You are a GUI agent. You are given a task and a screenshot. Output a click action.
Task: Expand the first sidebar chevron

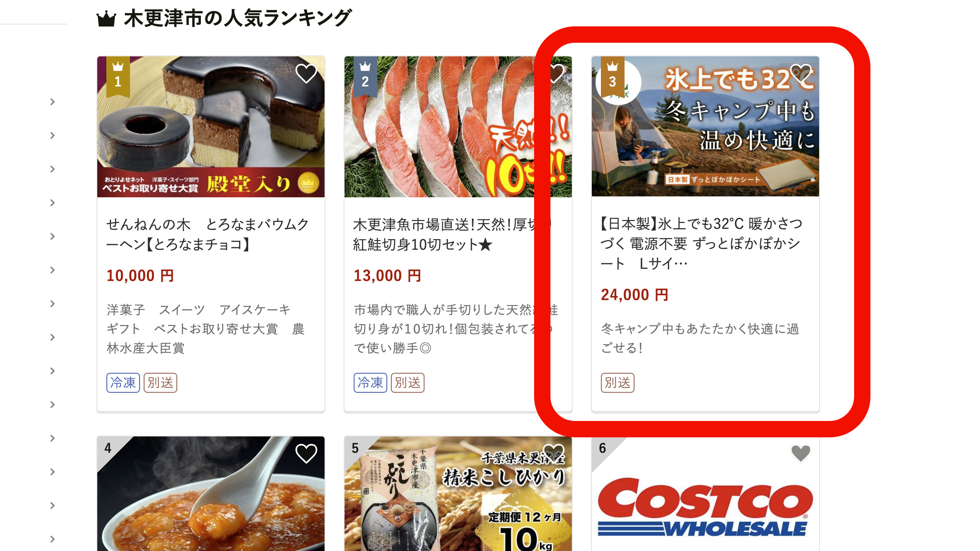click(53, 102)
